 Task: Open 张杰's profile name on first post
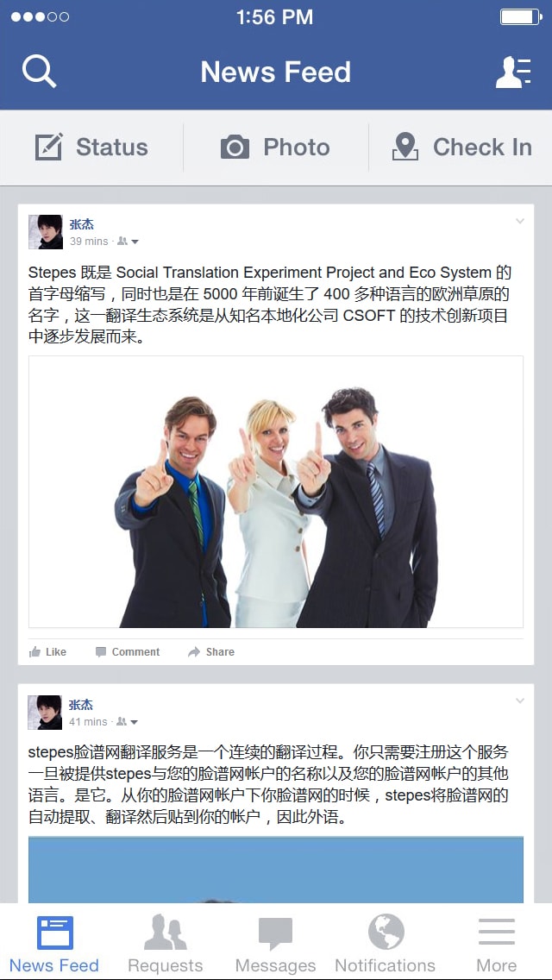coord(81,224)
